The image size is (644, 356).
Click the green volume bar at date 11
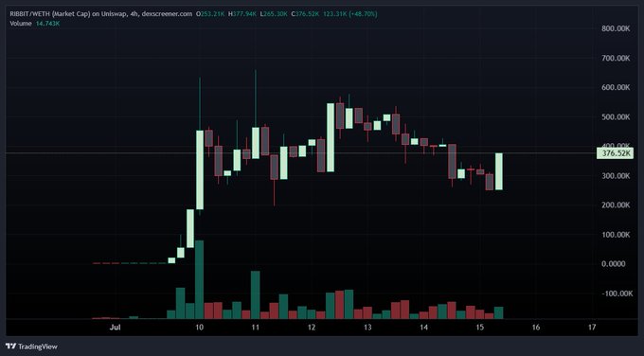256,294
